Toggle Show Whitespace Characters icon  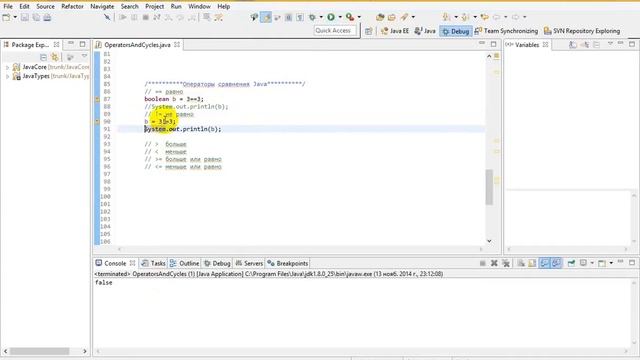click(300, 17)
